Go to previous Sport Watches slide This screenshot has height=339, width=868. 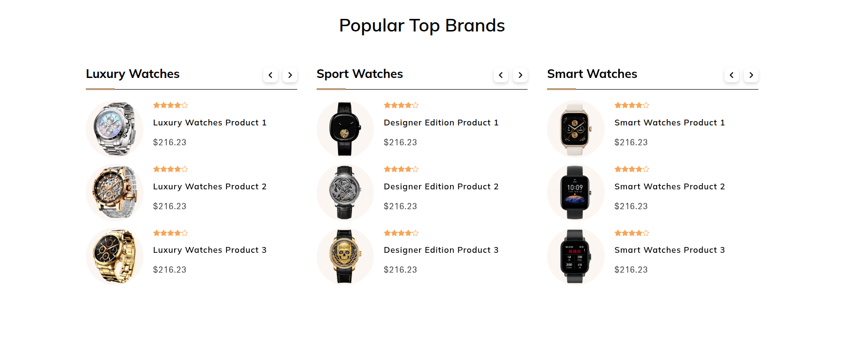(x=501, y=75)
